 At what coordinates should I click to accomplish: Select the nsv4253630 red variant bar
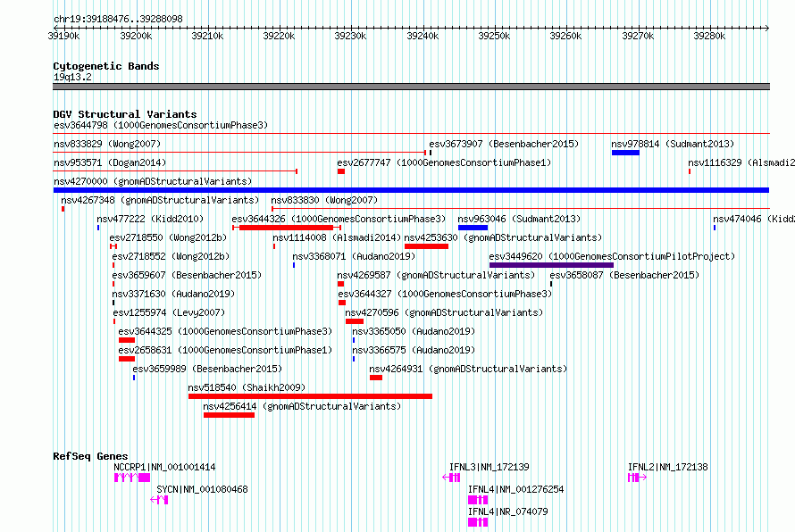(426, 246)
